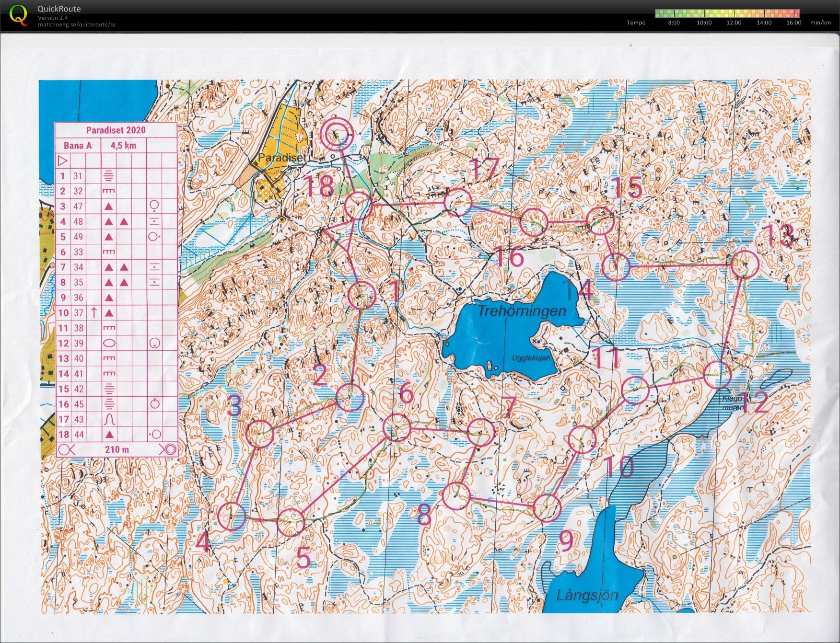Click control circle 6 on the map
Image resolution: width=840 pixels, height=643 pixels.
397,427
